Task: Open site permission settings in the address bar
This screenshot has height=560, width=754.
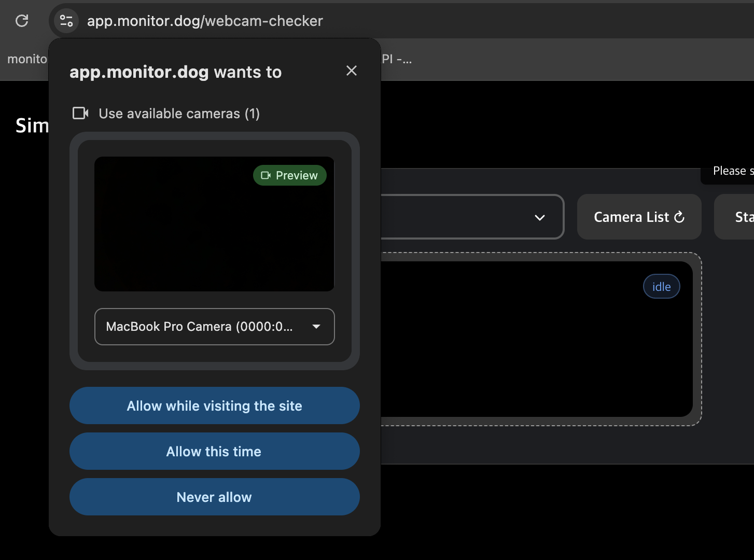Action: coord(65,21)
